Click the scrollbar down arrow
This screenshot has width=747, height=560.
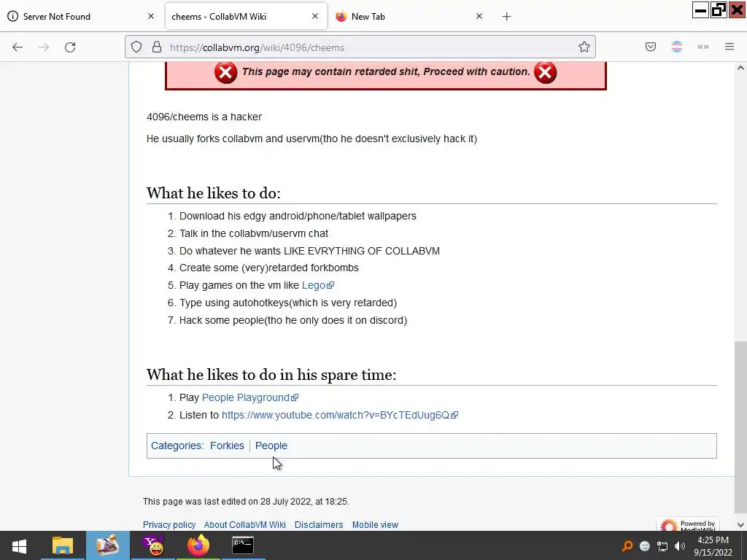(740, 525)
